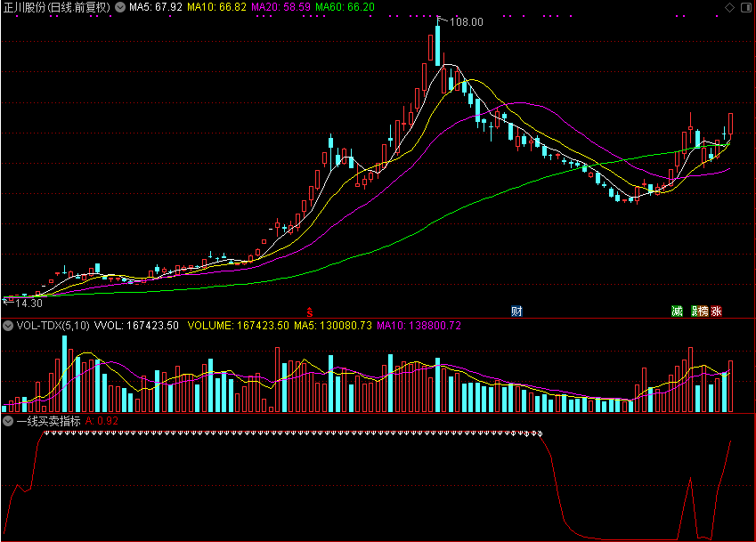Open the blue 财 financial marker
The height and width of the screenshot is (542, 756).
tap(516, 311)
